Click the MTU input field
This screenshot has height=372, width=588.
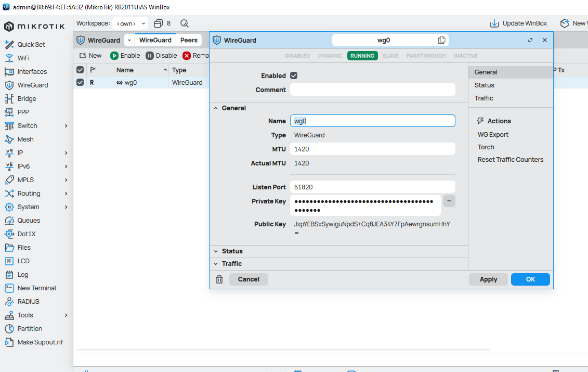coord(372,149)
